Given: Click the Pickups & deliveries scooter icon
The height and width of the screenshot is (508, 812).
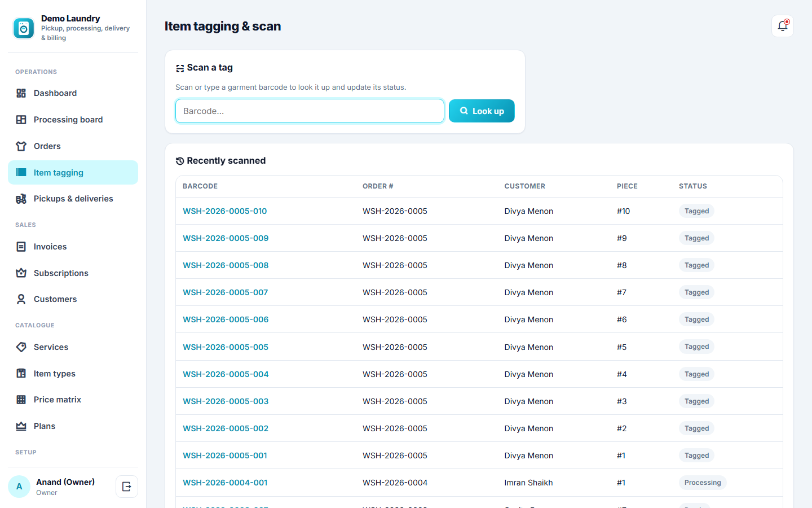Looking at the screenshot, I should [x=21, y=199].
